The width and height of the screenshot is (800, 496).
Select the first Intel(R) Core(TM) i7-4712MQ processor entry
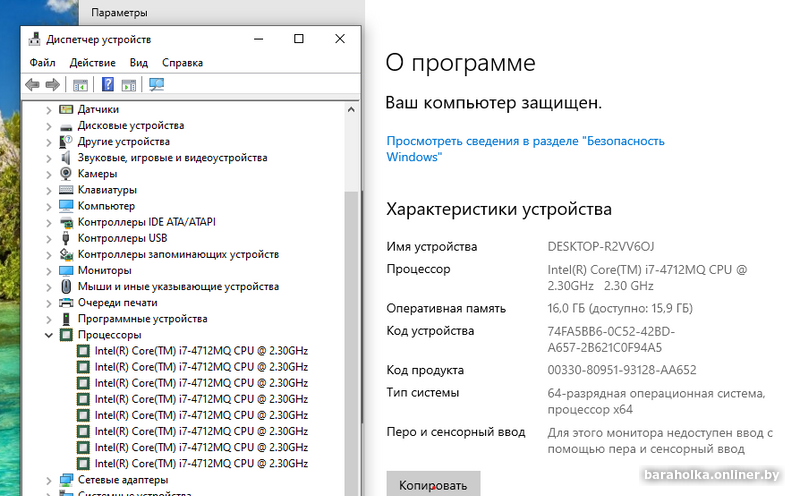(x=201, y=351)
